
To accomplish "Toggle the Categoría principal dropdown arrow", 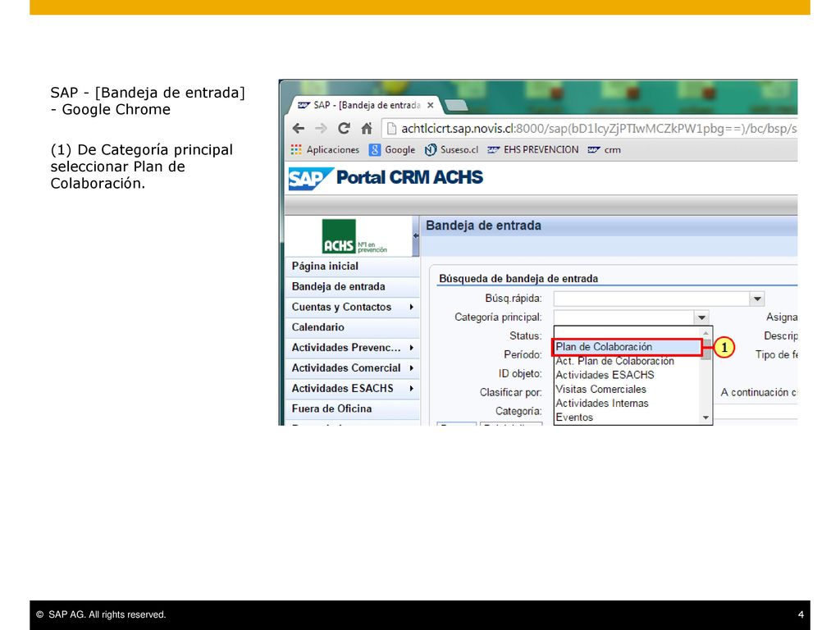I will 701,317.
